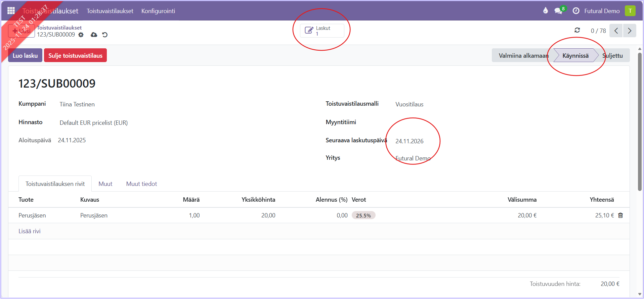The height and width of the screenshot is (299, 644).
Task: Click the refresh icon near record counter
Action: pos(577,31)
